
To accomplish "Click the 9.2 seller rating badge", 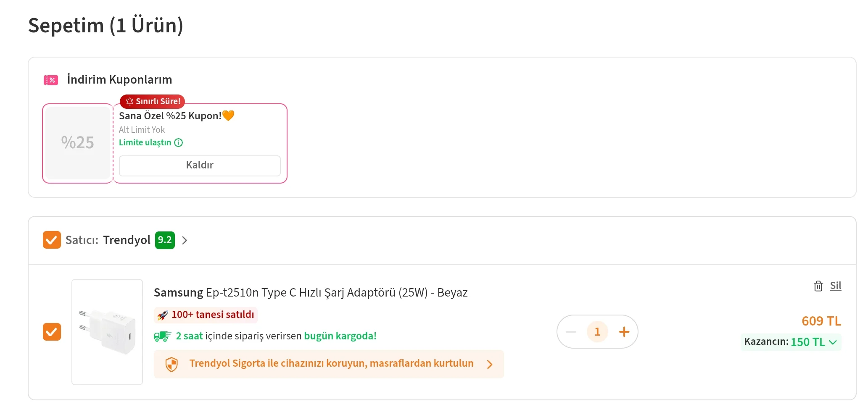I will (165, 240).
